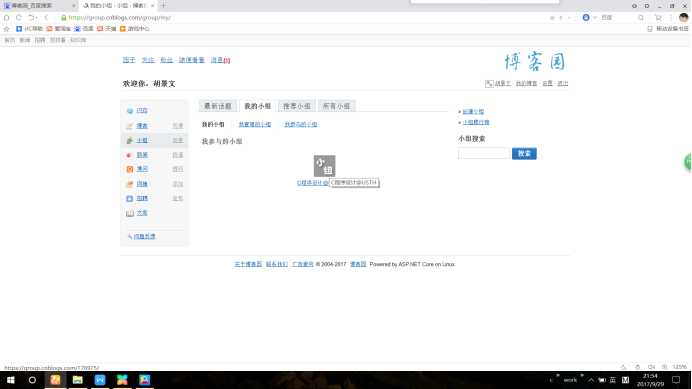
Task: Open the first blue bookmark in bookmarks bar
Action: (x=30, y=29)
